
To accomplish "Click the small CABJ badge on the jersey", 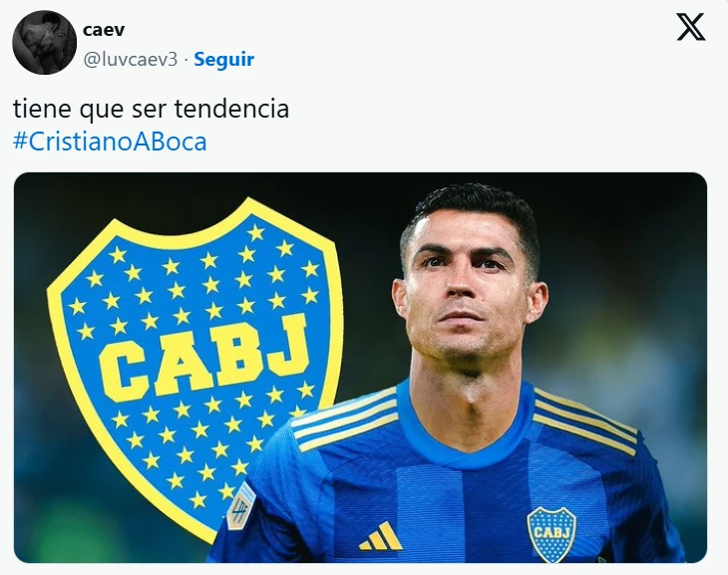I will (x=551, y=534).
